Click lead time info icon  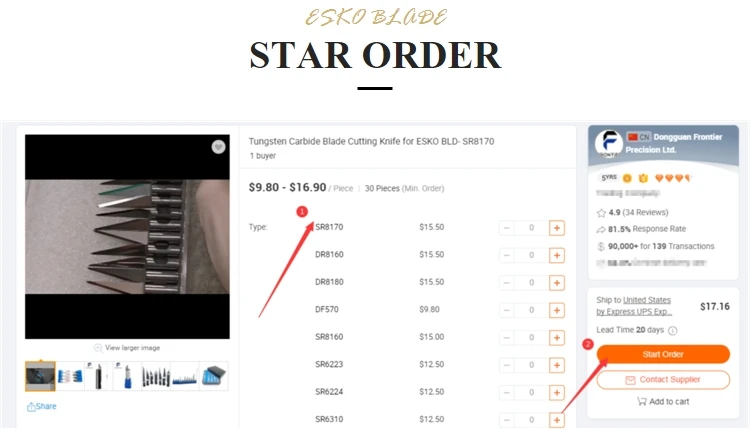(x=673, y=330)
